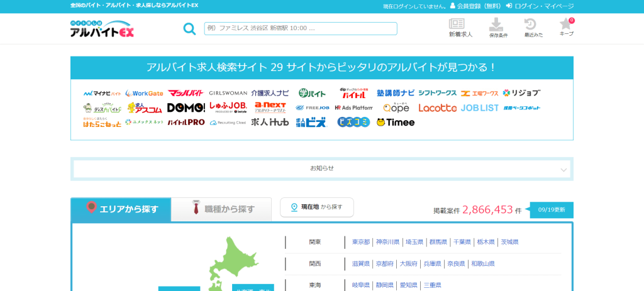Viewport: 644px width, 291px height.
Task: Click the dip バイトル logo
Action: pos(353,93)
